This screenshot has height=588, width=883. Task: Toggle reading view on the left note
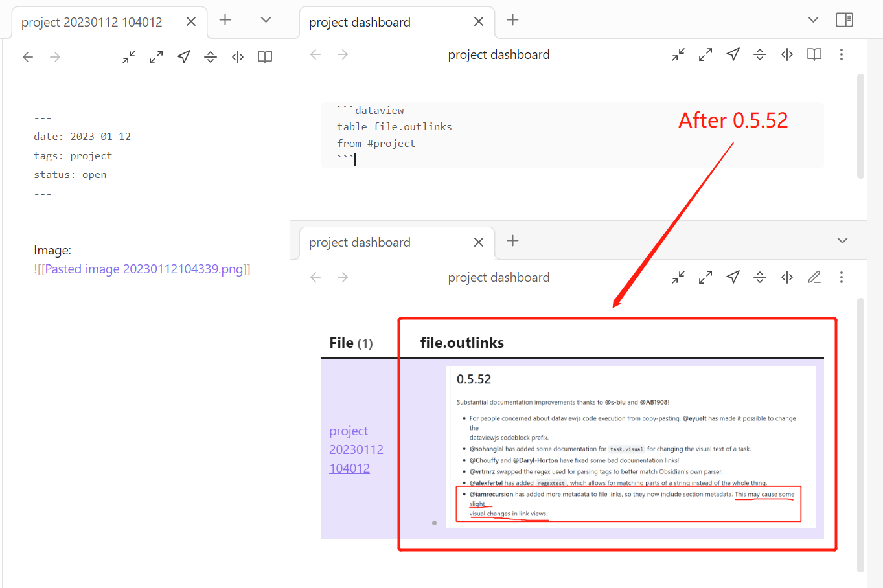tap(264, 56)
